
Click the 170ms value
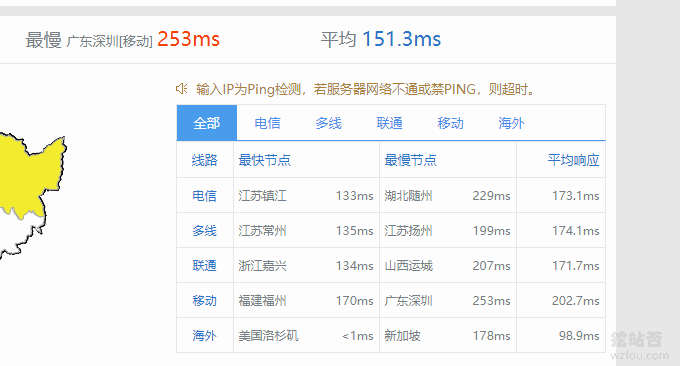click(354, 301)
